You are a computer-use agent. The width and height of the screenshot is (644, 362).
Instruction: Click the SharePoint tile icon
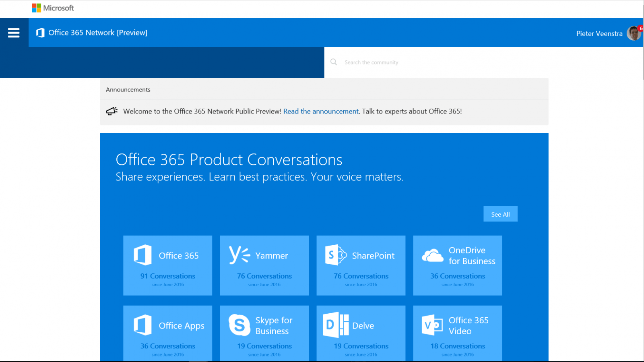point(336,255)
